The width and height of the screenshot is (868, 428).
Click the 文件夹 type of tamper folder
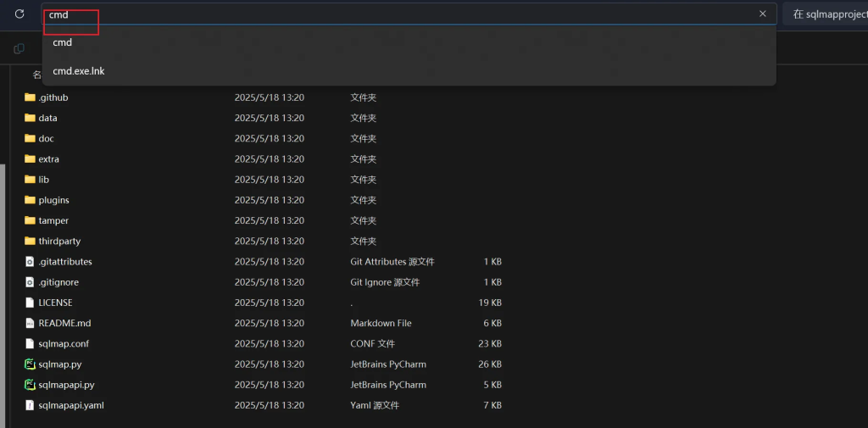363,220
